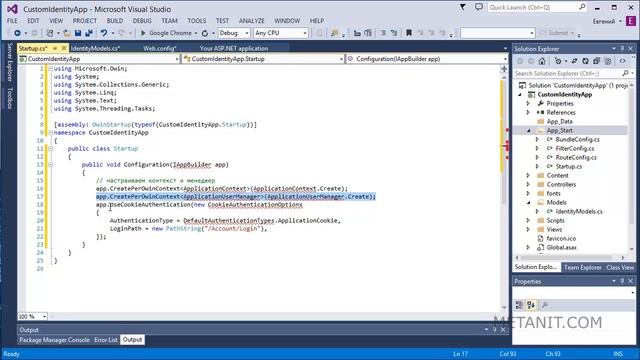The image size is (640, 360).
Task: Open the DEBUG menu
Action: [x=142, y=20]
